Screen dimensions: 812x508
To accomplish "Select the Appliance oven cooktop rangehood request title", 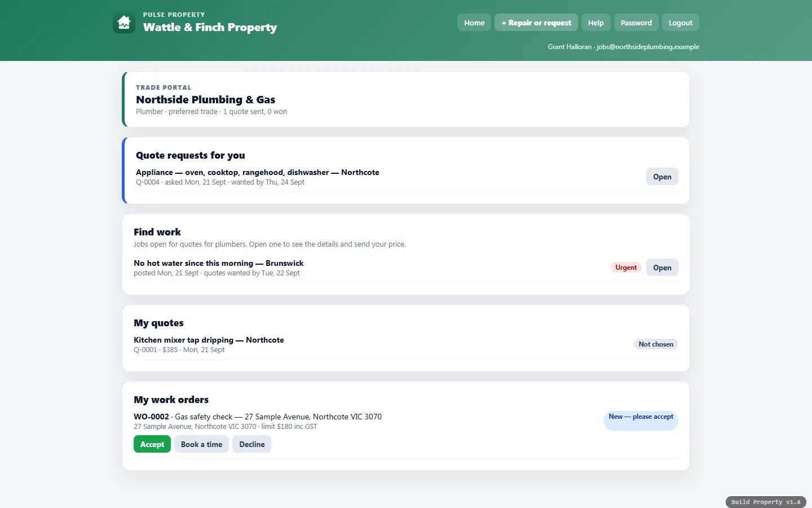I will click(257, 172).
